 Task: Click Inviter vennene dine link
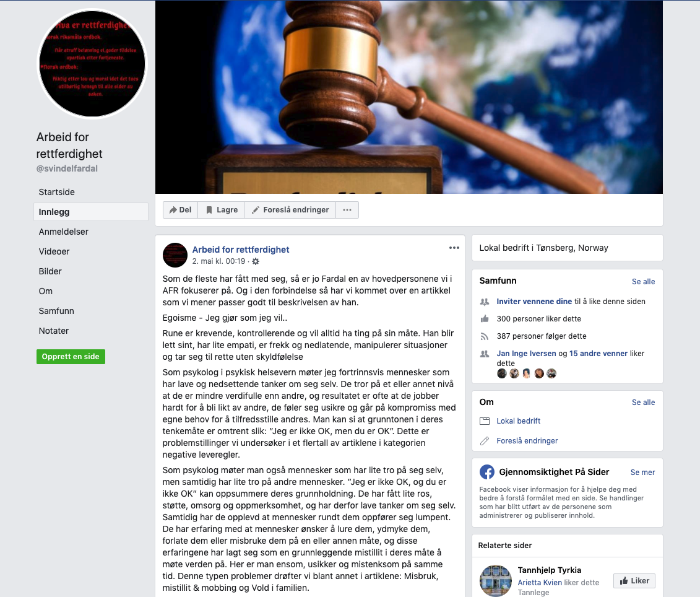click(x=534, y=302)
